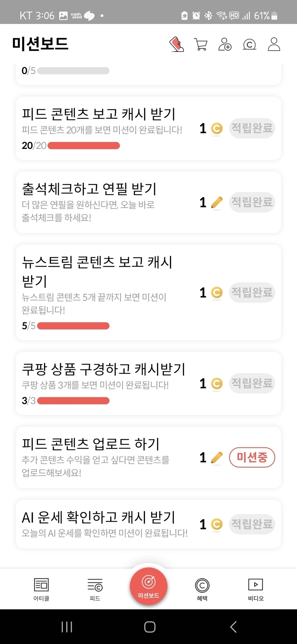Tap the 3/3 쿠팡 상품 progress bar
This screenshot has width=297, height=644.
[x=73, y=401]
